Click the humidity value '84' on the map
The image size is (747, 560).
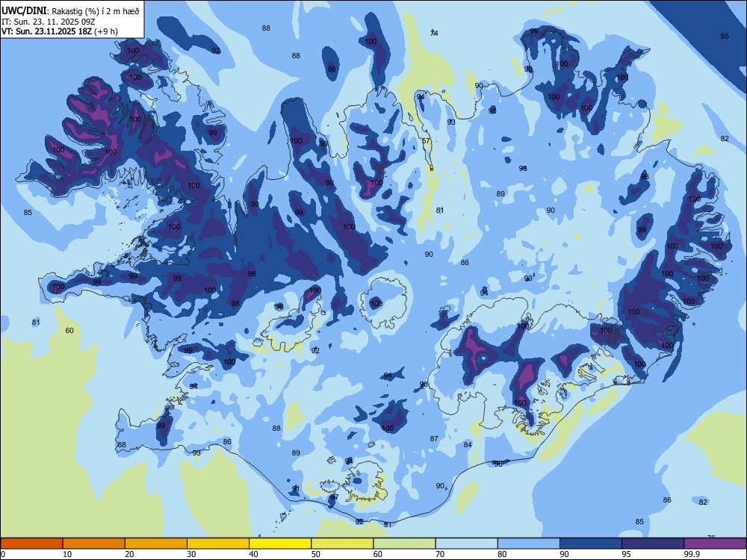pos(468,445)
